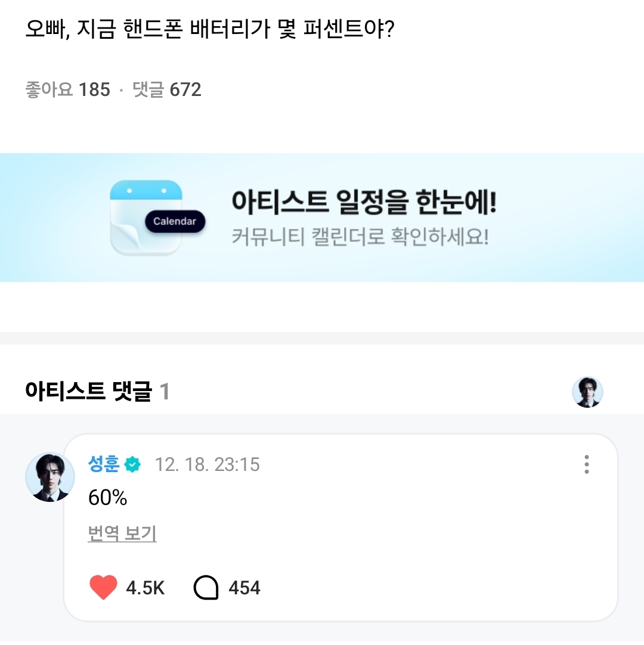Open the 성훈 username link
This screenshot has height=645, width=644.
tap(104, 464)
